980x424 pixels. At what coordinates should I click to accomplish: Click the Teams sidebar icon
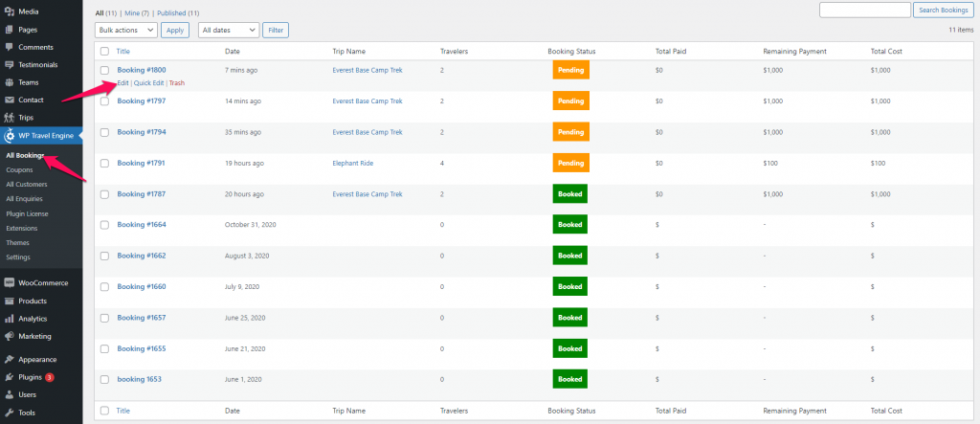click(10, 82)
